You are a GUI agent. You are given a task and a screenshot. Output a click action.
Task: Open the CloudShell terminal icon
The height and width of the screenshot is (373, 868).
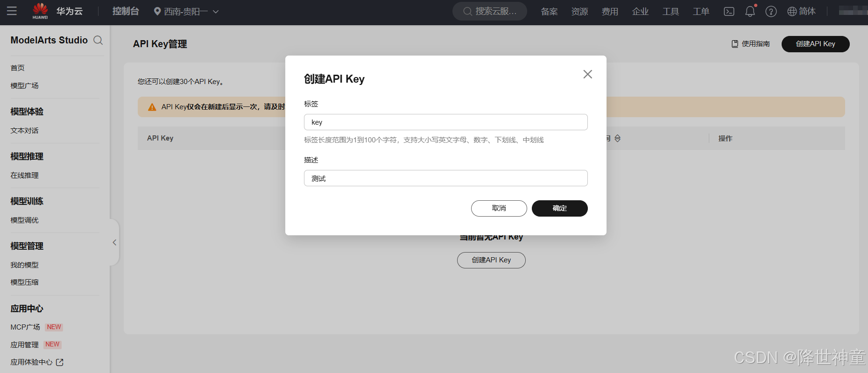click(729, 11)
